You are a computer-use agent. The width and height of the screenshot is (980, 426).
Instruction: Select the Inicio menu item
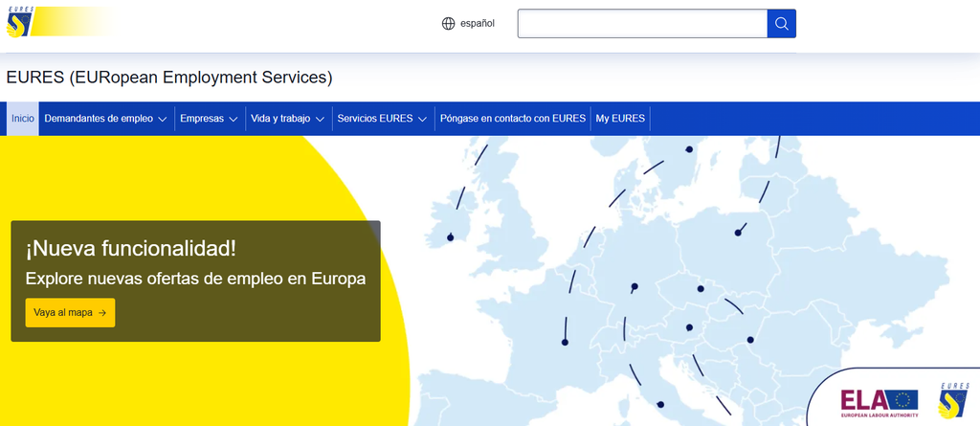tap(23, 119)
